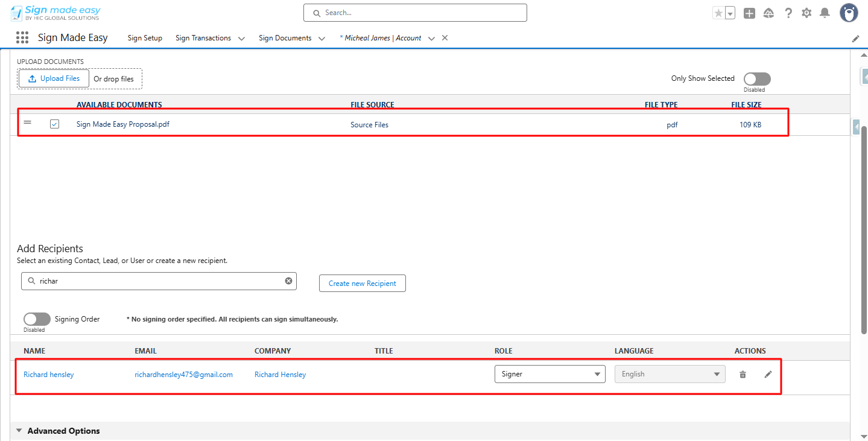Switch to the Sign Documents tab
This screenshot has height=441, width=868.
pos(285,38)
